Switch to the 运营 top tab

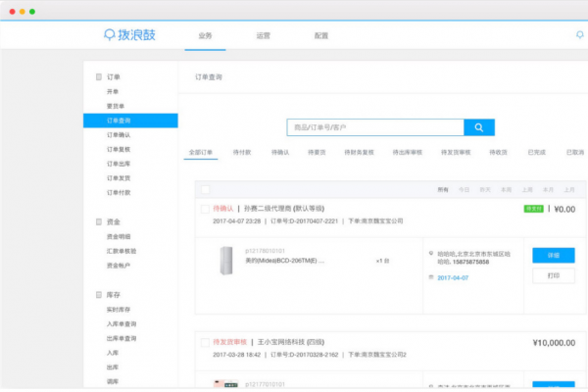tap(264, 35)
